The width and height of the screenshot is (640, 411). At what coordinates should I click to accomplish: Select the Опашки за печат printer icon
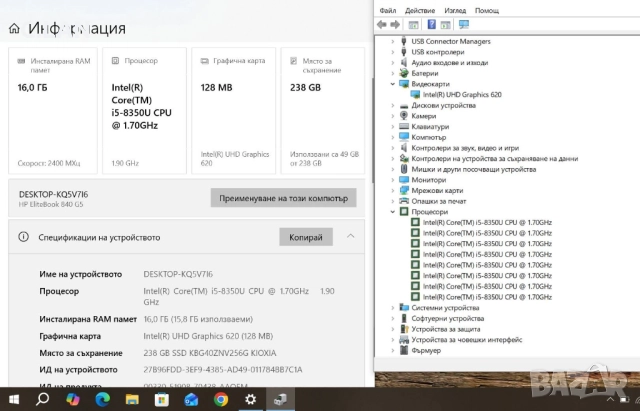(x=404, y=201)
